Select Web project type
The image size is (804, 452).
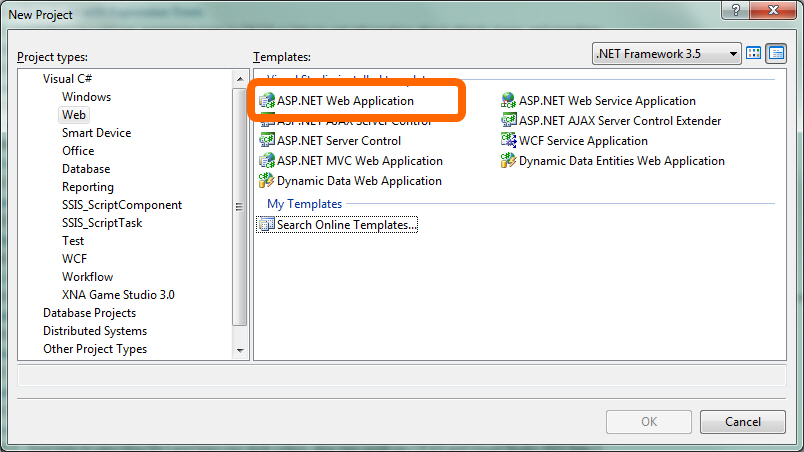(x=74, y=115)
